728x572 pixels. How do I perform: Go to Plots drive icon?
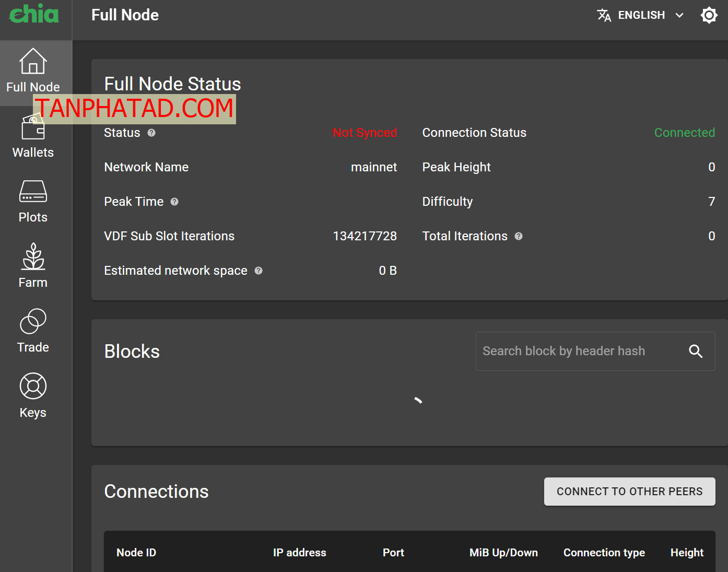click(x=33, y=192)
